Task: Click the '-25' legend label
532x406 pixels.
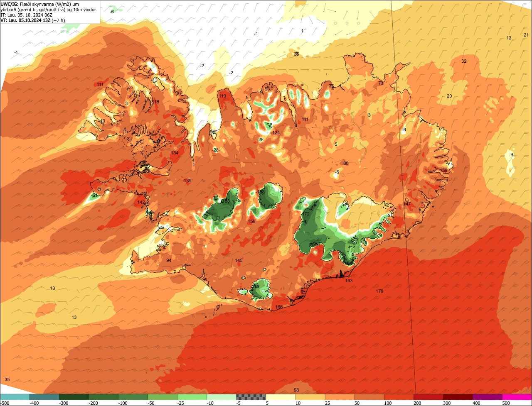Action: click(x=181, y=403)
